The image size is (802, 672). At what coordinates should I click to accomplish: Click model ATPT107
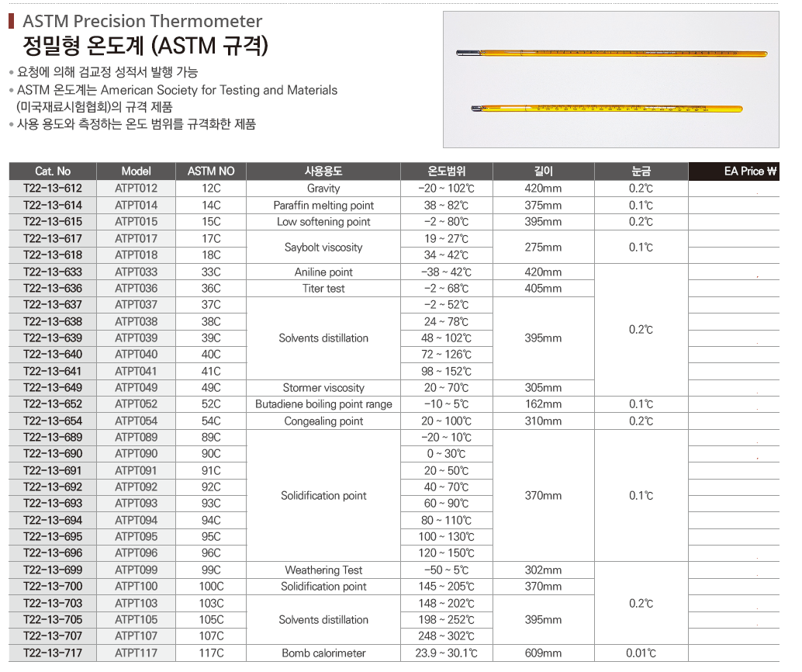click(136, 636)
